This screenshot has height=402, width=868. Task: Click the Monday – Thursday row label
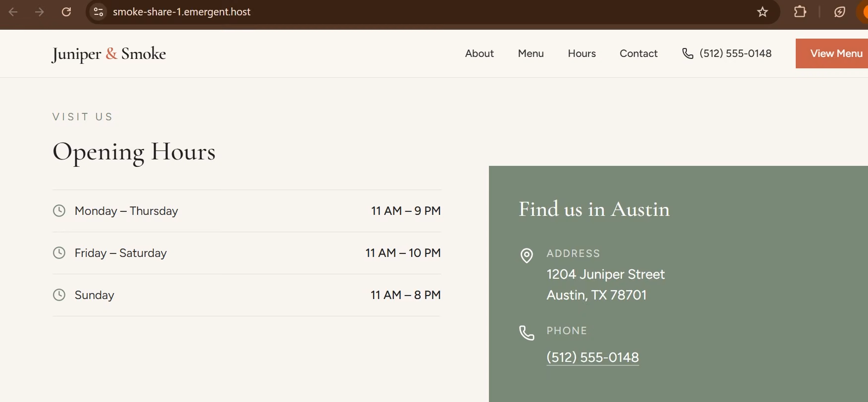click(126, 211)
